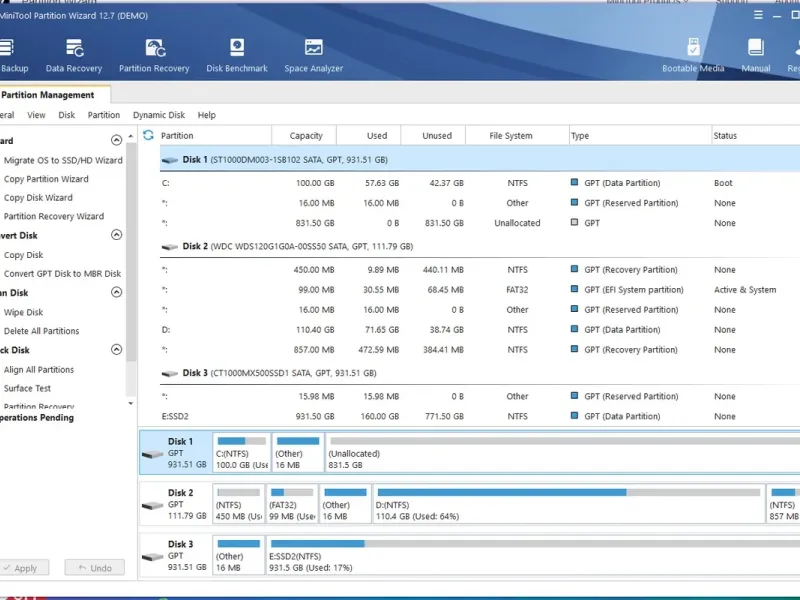Collapse the Wizard section in the sidebar
The height and width of the screenshot is (600, 800).
point(116,140)
